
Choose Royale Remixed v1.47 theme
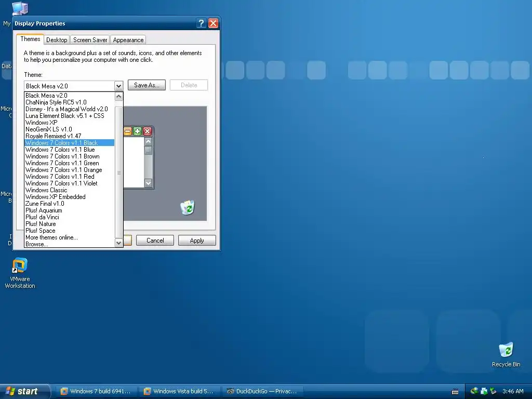69,136
